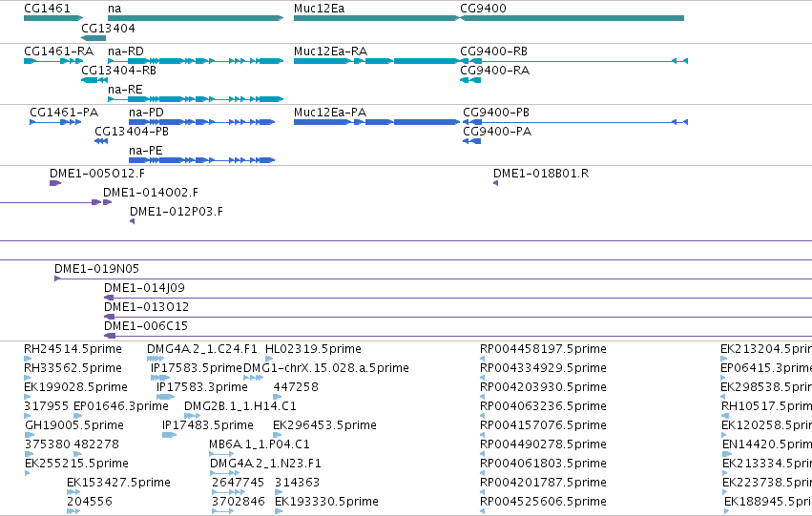Open the Muc12Ea-RA transcript label
This screenshot has width=812, height=516.
pyautogui.click(x=330, y=52)
